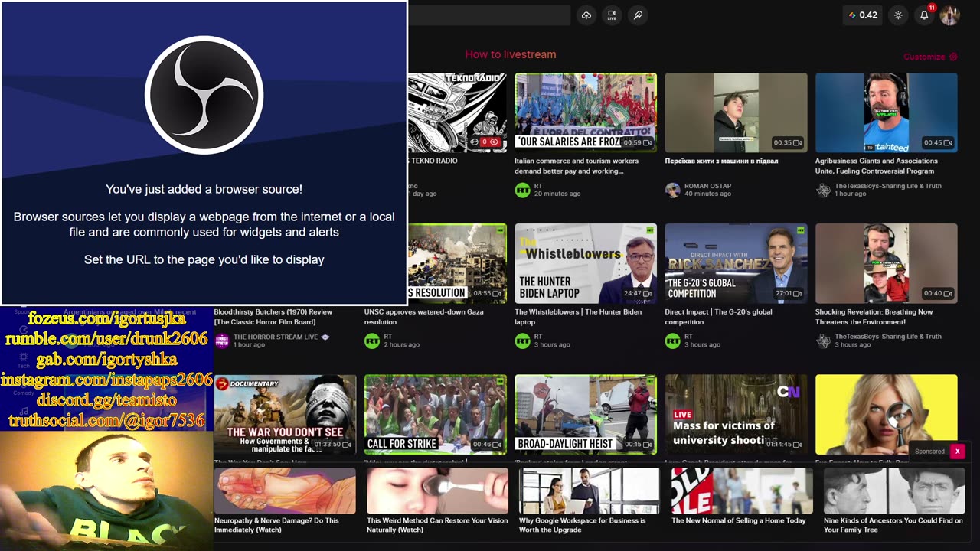
Task: Open 'Bloodthirsty Butchers (1970) Review' title
Action: pyautogui.click(x=273, y=317)
